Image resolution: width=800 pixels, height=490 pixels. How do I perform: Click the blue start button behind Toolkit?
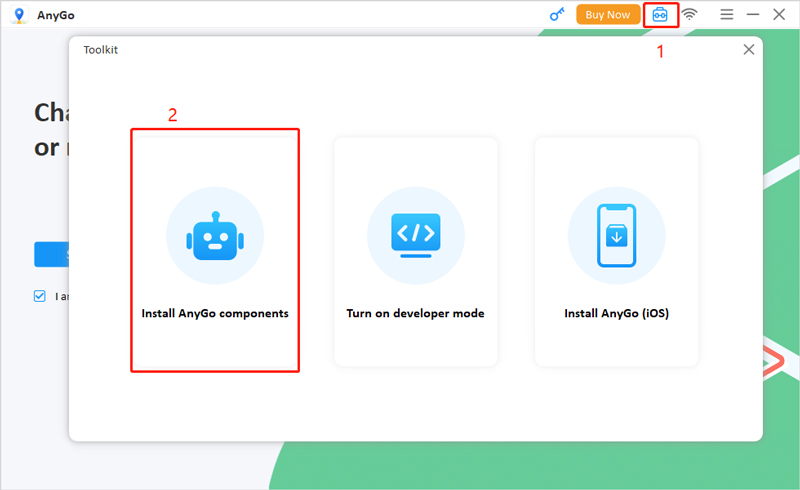coord(52,254)
